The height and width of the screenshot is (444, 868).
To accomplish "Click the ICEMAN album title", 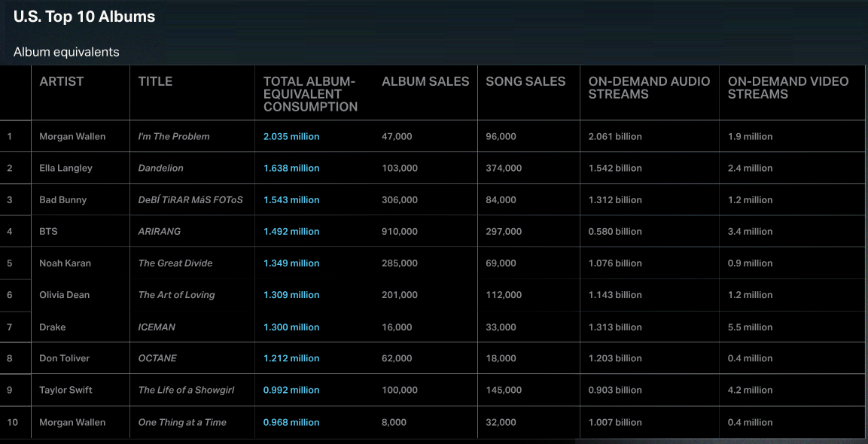I will pos(157,327).
